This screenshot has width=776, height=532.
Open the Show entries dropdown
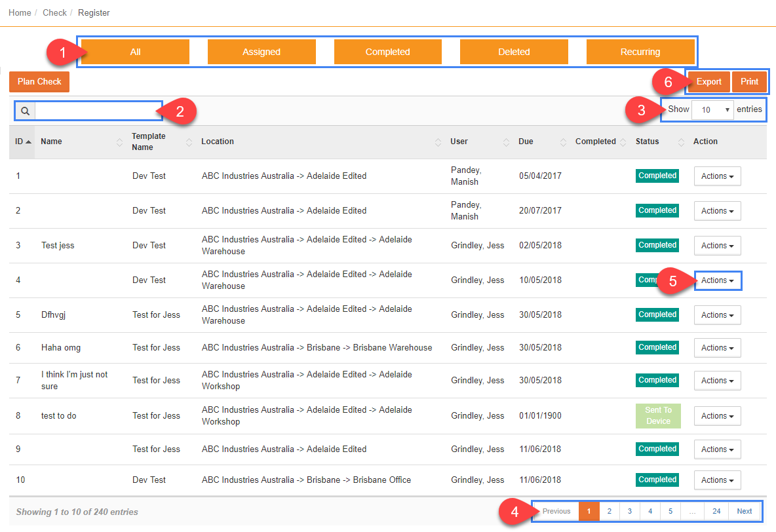click(713, 109)
